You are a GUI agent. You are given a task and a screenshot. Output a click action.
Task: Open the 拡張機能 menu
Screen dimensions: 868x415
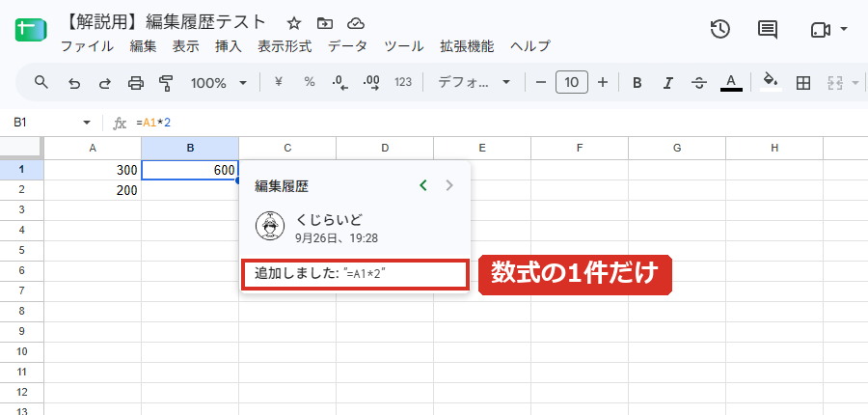pos(467,46)
